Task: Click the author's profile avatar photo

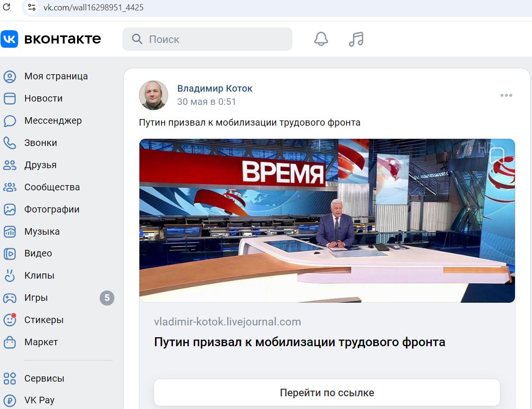Action: coord(154,95)
